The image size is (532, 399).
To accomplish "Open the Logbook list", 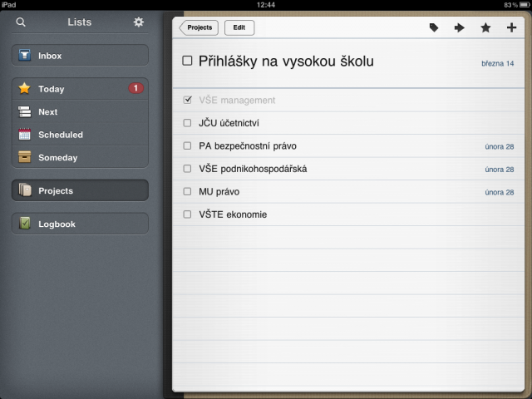I will 80,224.
